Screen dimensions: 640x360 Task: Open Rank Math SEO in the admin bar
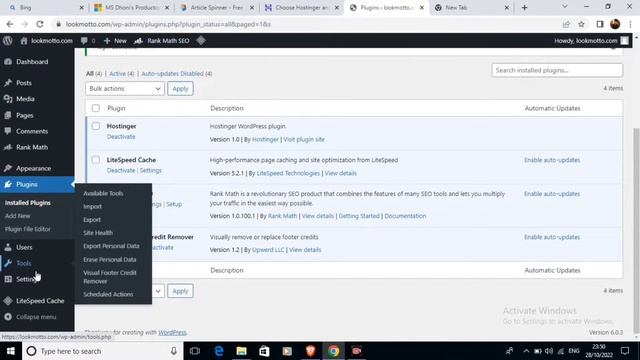coord(162,40)
